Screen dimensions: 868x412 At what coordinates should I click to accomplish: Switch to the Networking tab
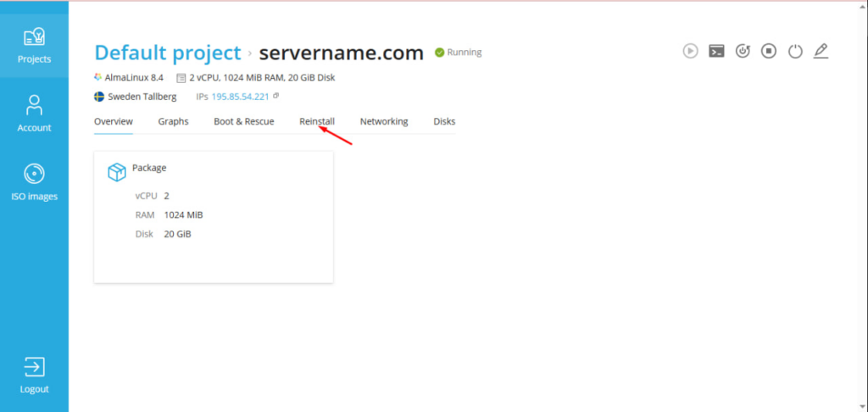384,121
